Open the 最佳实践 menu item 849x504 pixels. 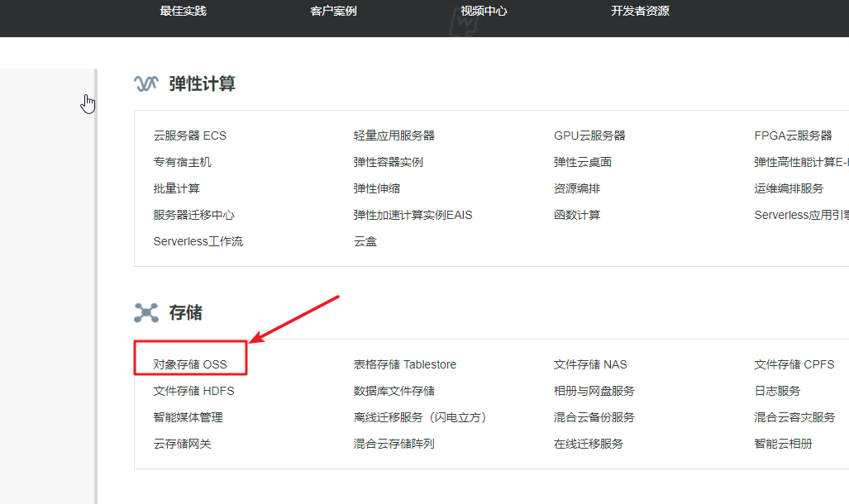coord(183,11)
